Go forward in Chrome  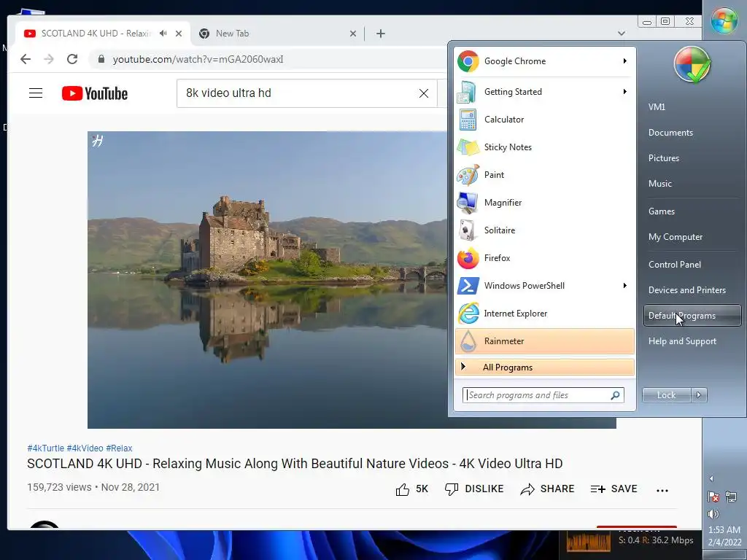(49, 59)
